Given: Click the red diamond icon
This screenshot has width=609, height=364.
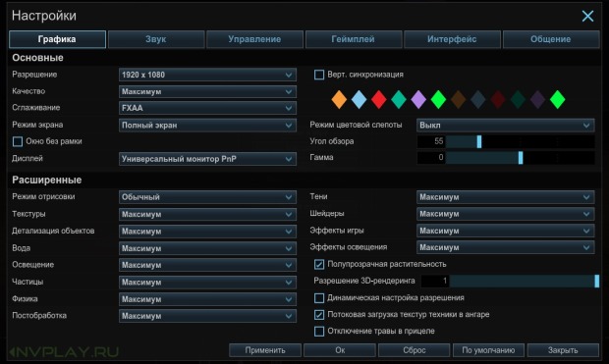Looking at the screenshot, I should pyautogui.click(x=379, y=99).
